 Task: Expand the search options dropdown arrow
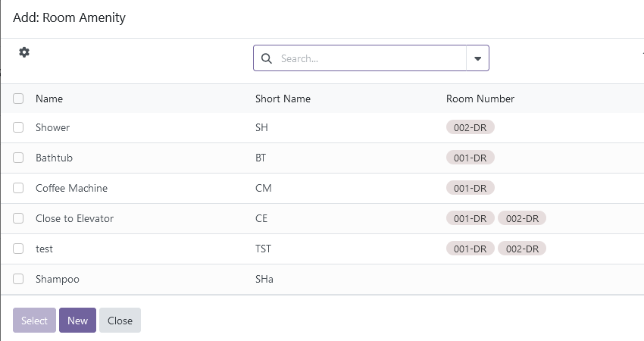pyautogui.click(x=477, y=58)
